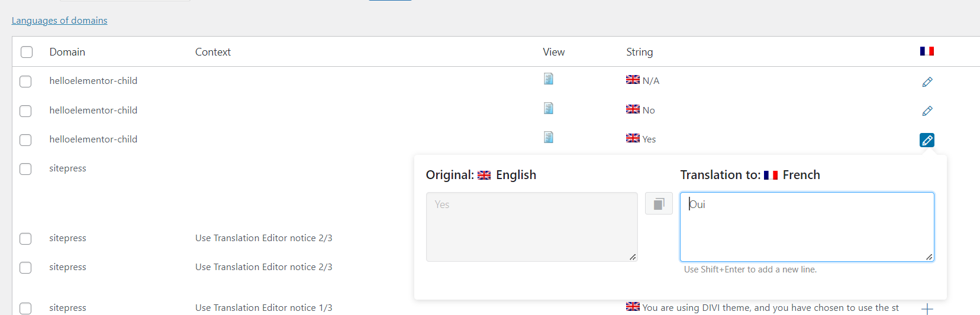The height and width of the screenshot is (315, 980).
Task: Open Languages of domains link
Action: (x=60, y=21)
